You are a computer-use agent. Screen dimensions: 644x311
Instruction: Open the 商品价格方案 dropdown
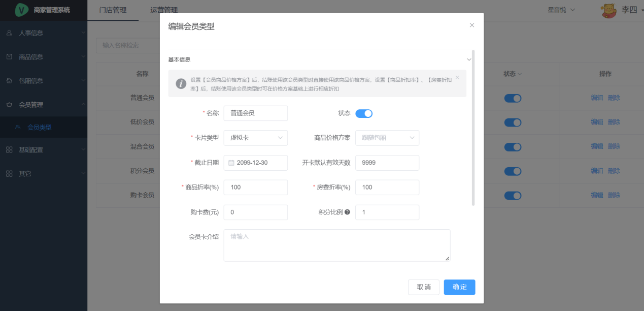(x=387, y=138)
